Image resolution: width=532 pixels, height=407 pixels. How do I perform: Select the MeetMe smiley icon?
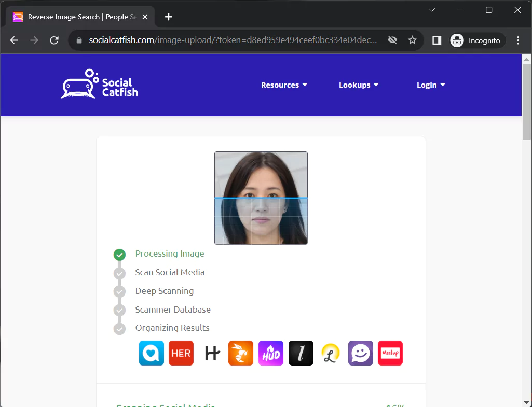tap(360, 353)
